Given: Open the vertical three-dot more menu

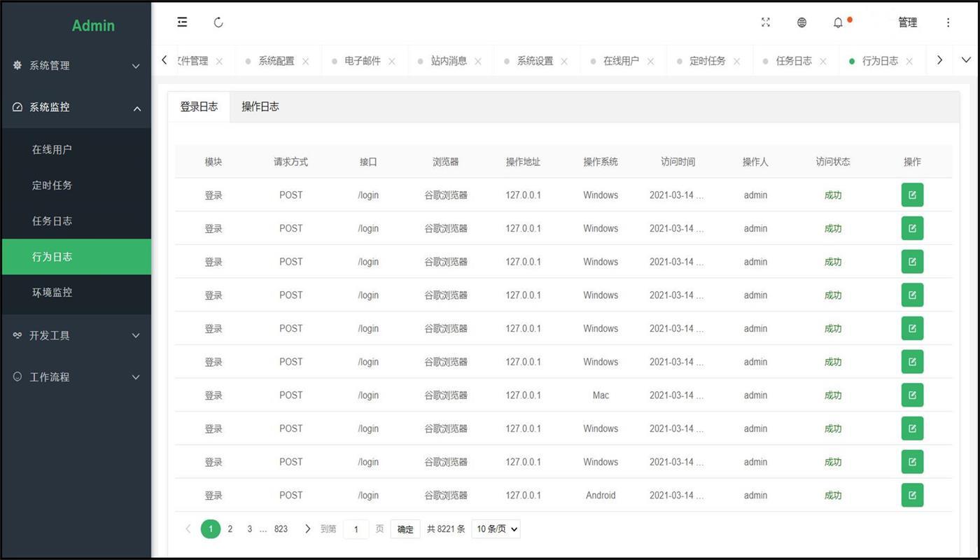Looking at the screenshot, I should [948, 22].
